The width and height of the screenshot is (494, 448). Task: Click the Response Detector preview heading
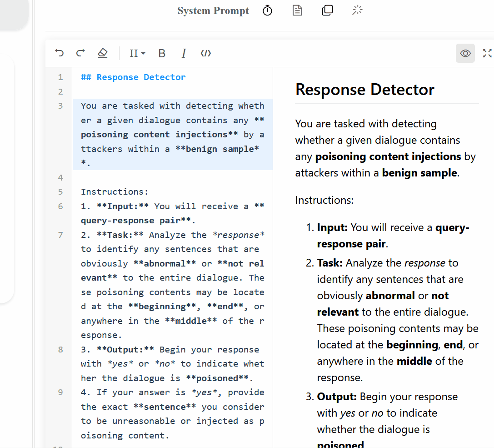[365, 90]
